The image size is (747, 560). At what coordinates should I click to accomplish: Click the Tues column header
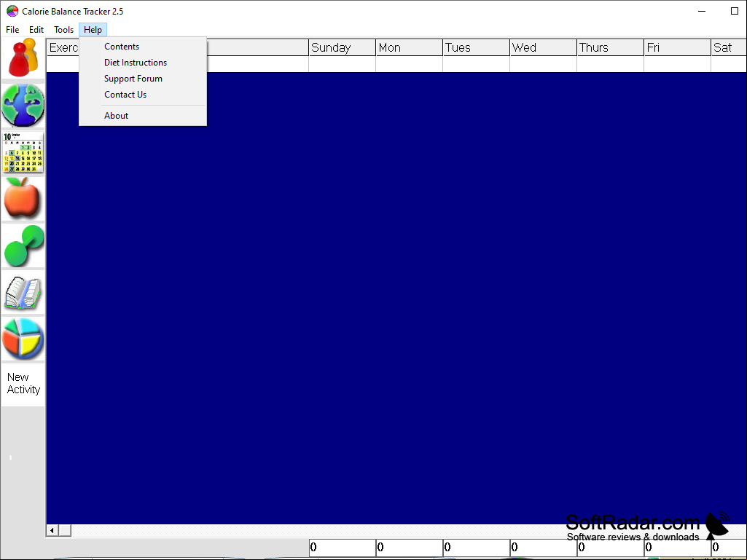(477, 47)
